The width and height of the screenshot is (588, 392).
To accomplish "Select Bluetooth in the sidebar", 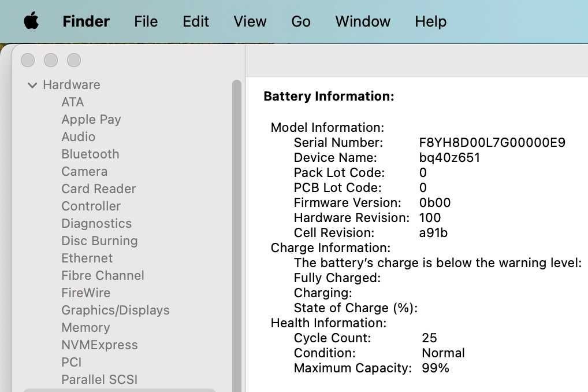I will coord(90,154).
